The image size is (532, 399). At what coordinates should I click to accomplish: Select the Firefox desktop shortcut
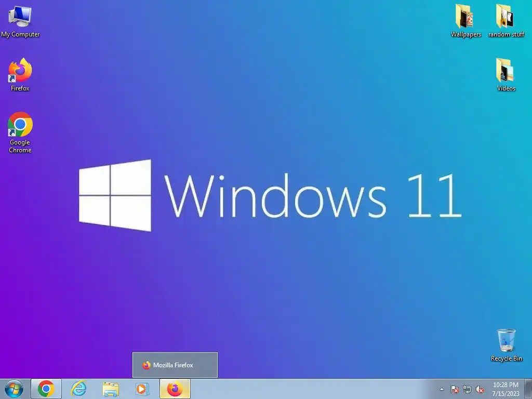pyautogui.click(x=20, y=74)
